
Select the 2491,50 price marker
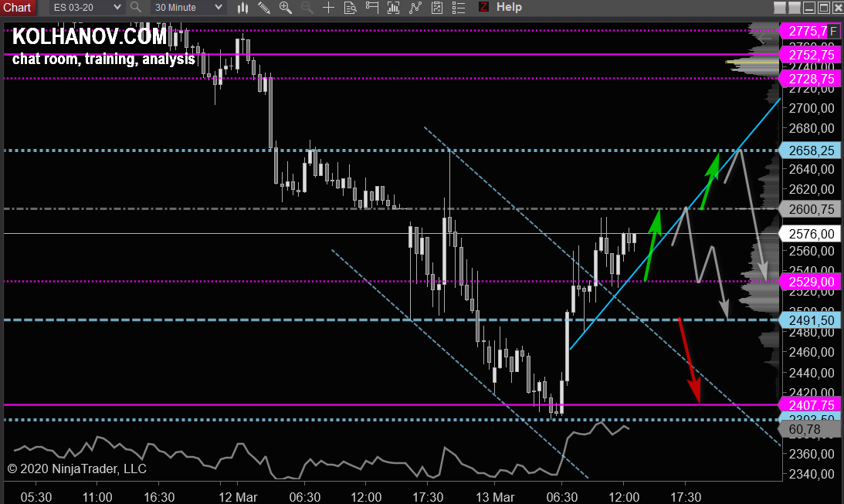click(811, 320)
